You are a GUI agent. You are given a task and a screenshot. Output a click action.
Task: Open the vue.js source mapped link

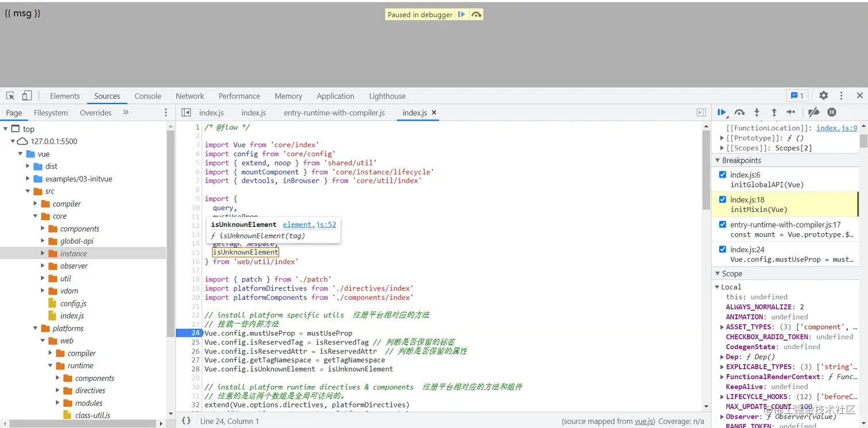tap(643, 421)
